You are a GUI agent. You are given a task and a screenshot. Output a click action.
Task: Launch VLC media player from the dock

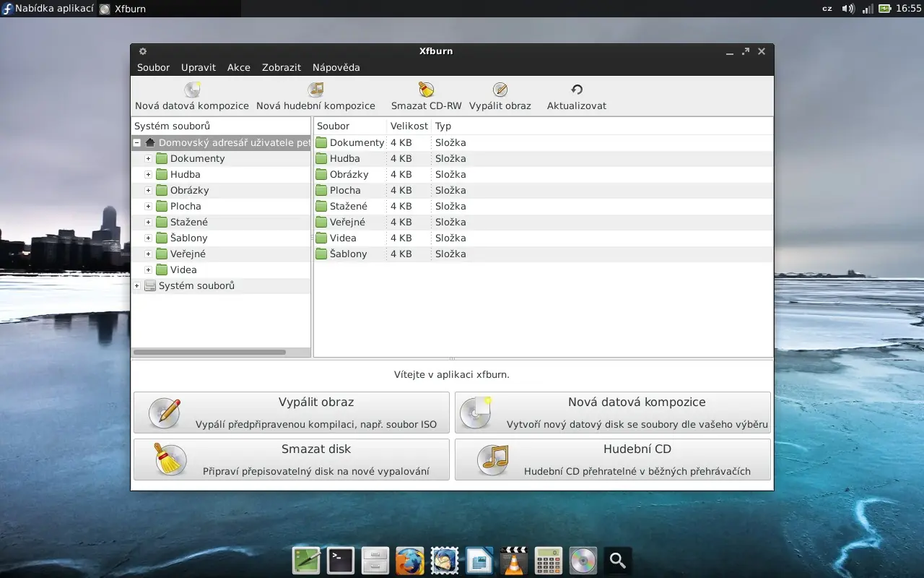pos(514,561)
